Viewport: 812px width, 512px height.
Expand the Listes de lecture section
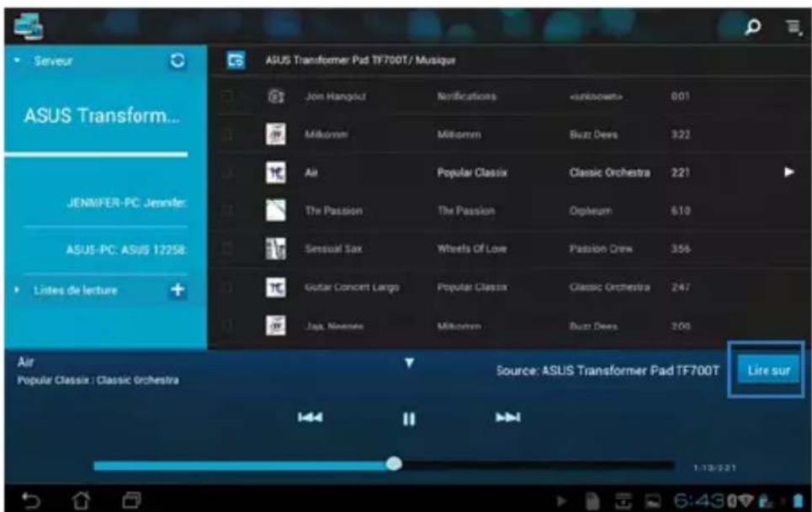tap(17, 290)
